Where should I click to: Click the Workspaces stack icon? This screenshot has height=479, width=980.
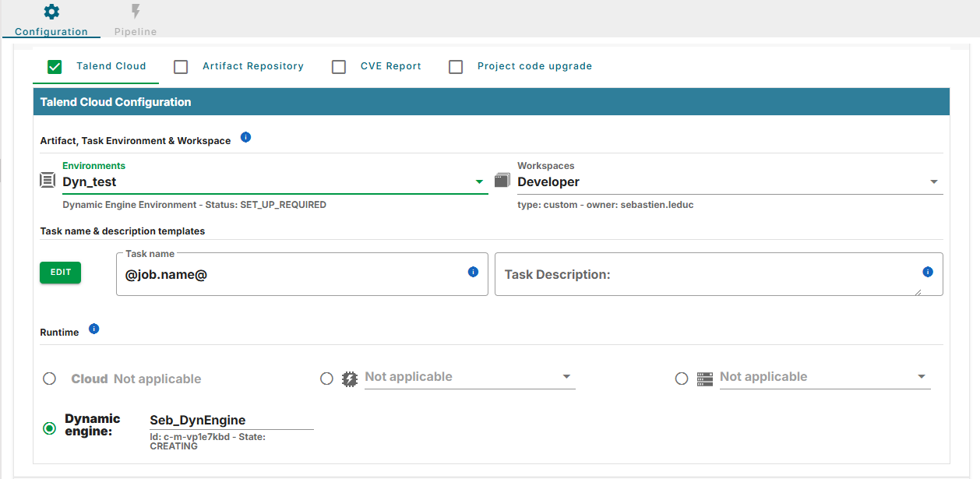pyautogui.click(x=502, y=181)
